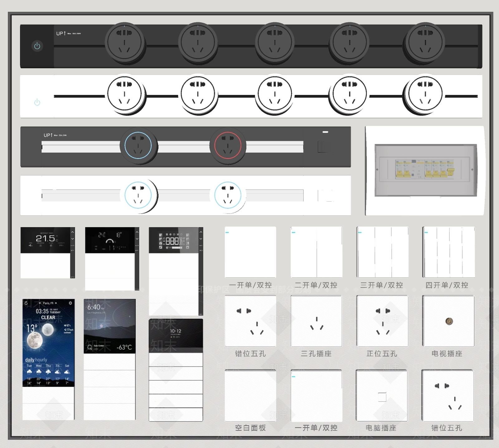The image size is (499, 448).
Task: Click the blank 空白面板 cover plate
Action: pos(250,396)
